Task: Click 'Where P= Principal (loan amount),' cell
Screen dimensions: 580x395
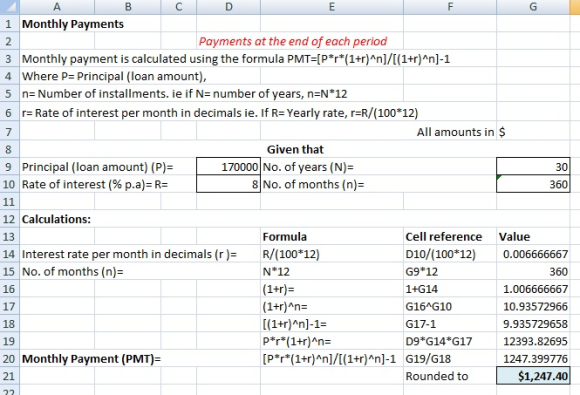Action: (114, 76)
